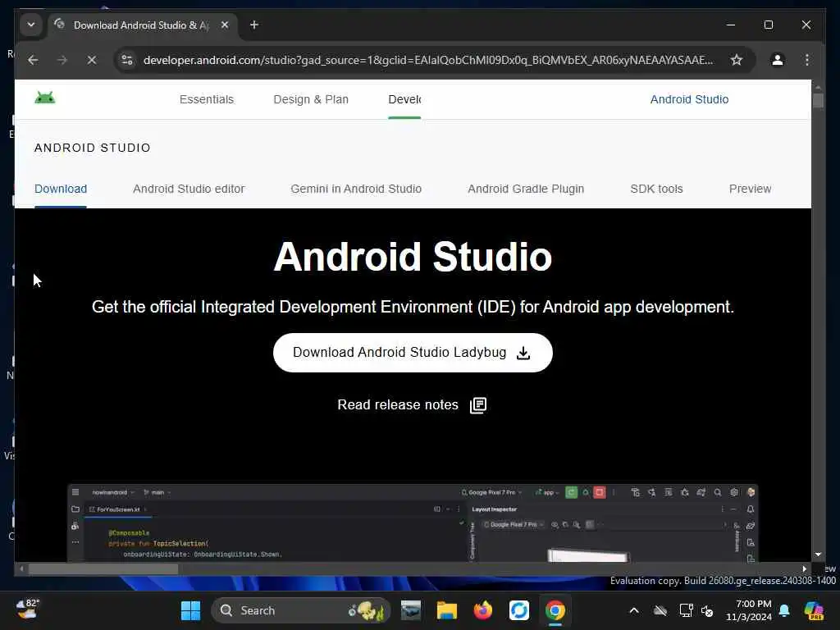840x630 pixels.
Task: Open the blue sync app in taskbar
Action: pos(518,610)
